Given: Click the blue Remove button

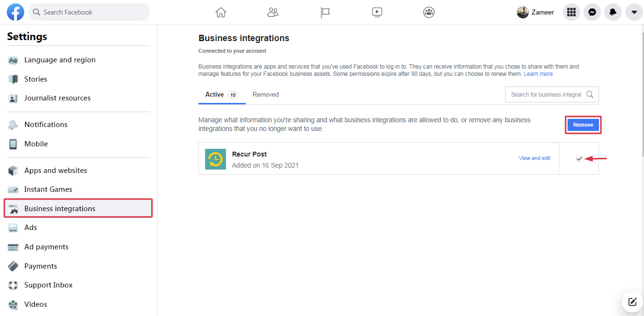Looking at the screenshot, I should [x=583, y=125].
